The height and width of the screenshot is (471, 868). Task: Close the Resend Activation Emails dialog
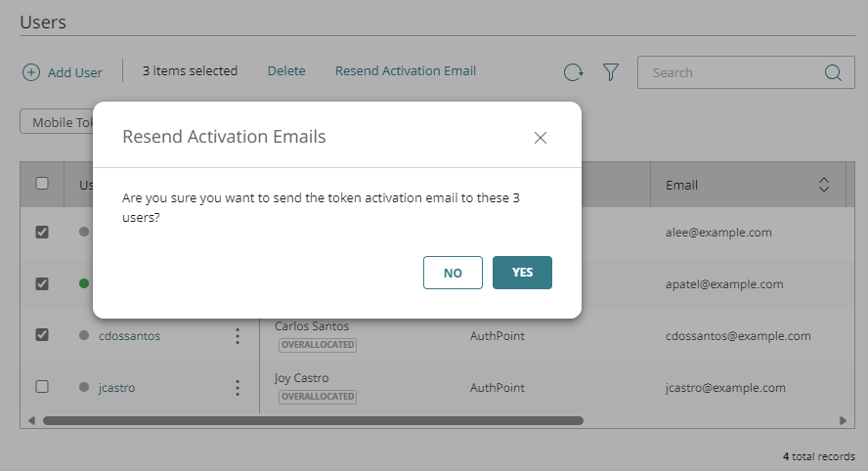coord(541,138)
